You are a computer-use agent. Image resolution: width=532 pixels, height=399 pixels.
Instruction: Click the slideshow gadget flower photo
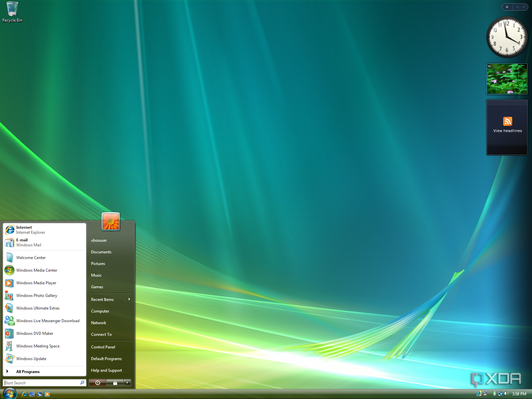507,79
